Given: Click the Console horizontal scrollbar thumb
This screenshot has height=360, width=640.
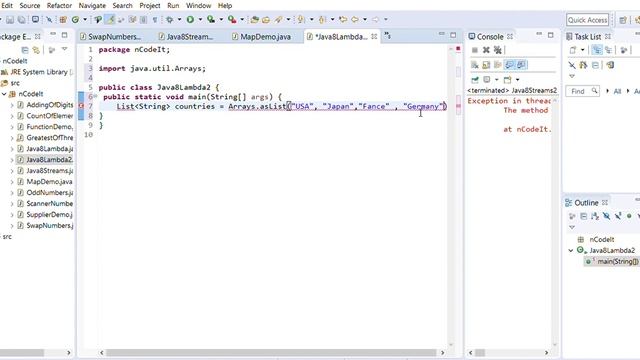Looking at the screenshot, I should coord(480,353).
